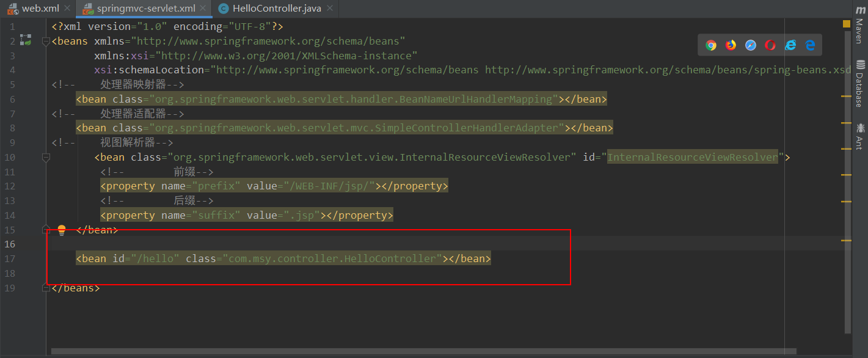Close the web.xml tab

click(x=67, y=9)
